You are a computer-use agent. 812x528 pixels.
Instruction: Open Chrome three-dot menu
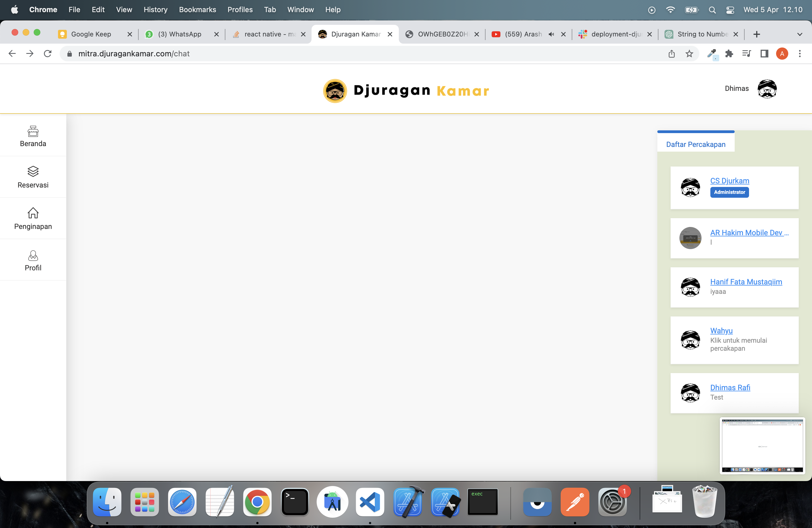pyautogui.click(x=799, y=54)
